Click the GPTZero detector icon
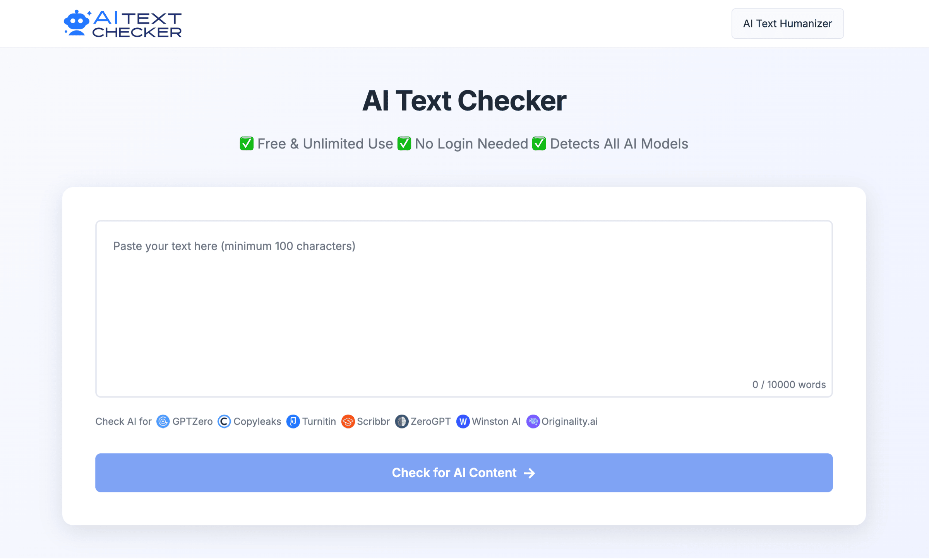 point(163,422)
